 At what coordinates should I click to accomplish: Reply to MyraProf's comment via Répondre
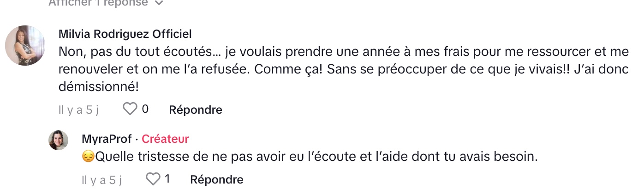point(217,179)
